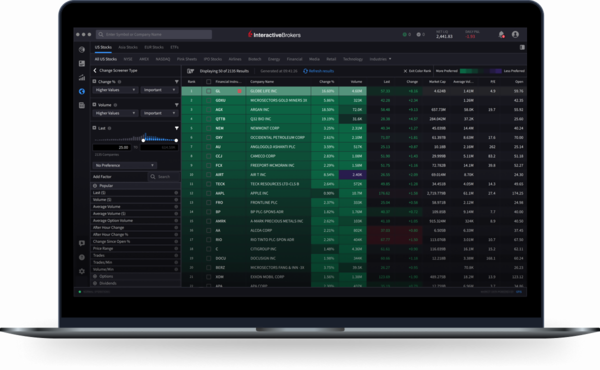Viewport: 600px width, 370px height.
Task: Open the notifications bell icon
Action: click(x=502, y=34)
